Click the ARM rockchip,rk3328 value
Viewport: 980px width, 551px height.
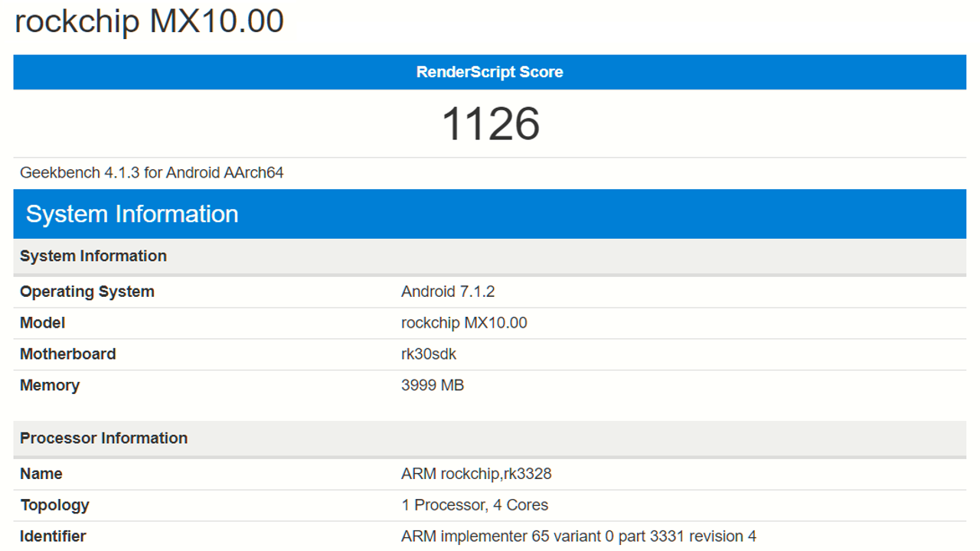coord(476,474)
